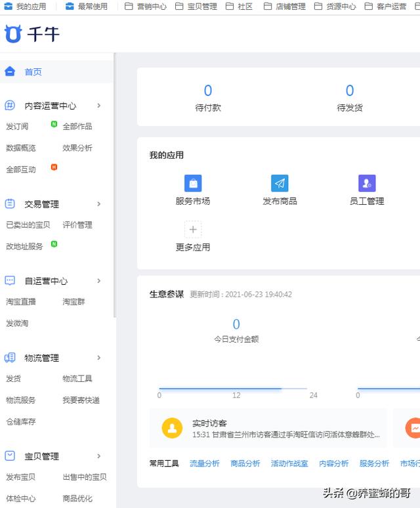Image resolution: width=420 pixels, height=508 pixels.
Task: Open 出售中的宝贝 in sidebar
Action: coord(85,477)
